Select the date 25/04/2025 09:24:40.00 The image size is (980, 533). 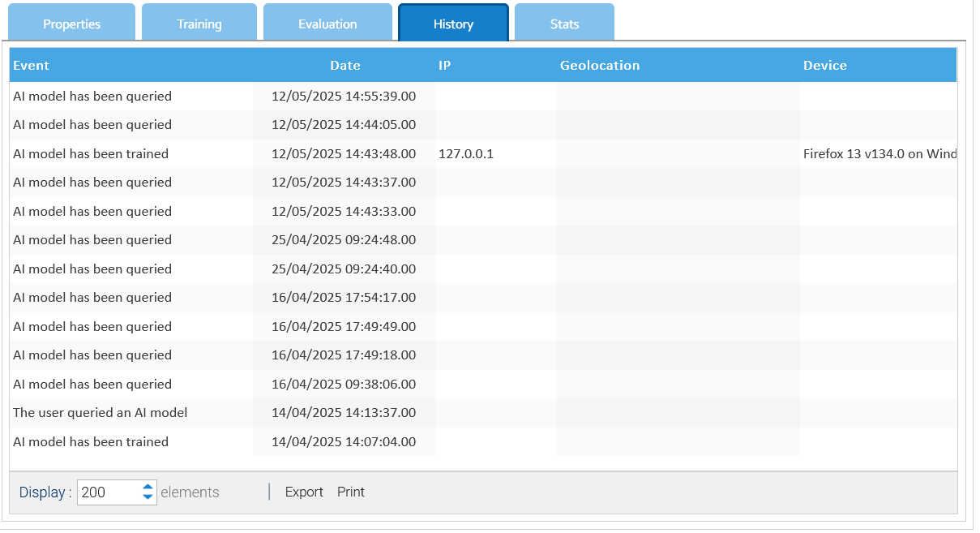pyautogui.click(x=344, y=269)
